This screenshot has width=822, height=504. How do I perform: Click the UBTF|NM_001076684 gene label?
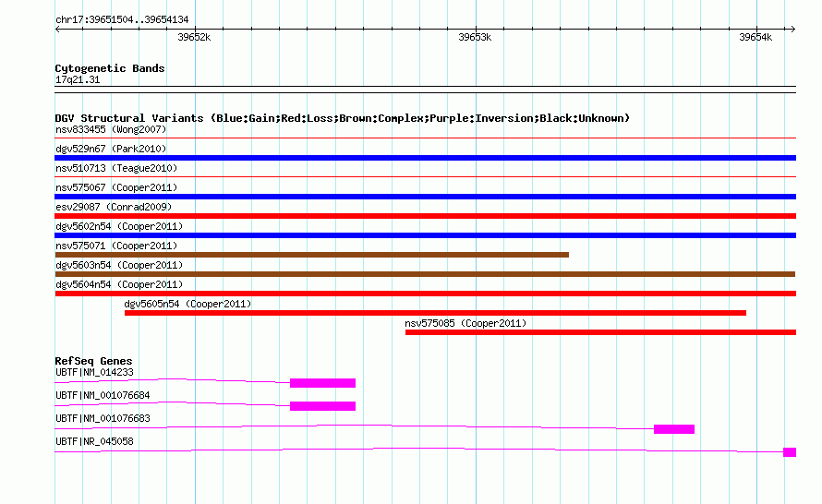click(103, 396)
